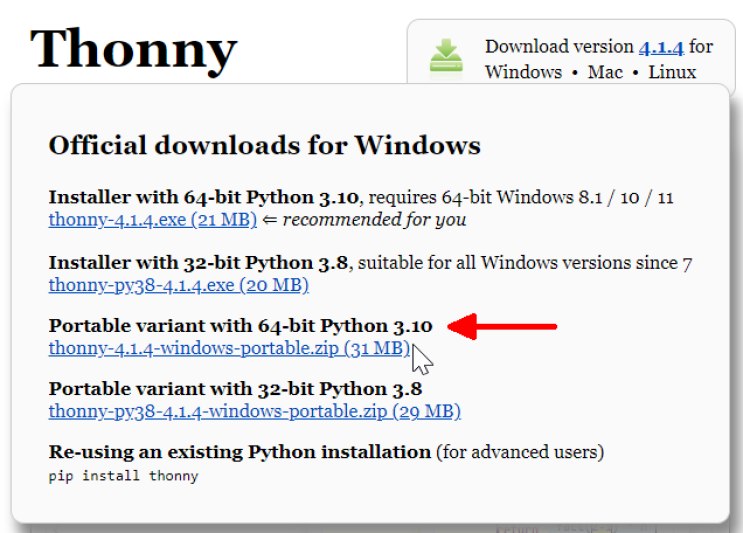Download thonny-4.1.4-windows-portable.zip (31 MB)
This screenshot has width=743, height=533.
[229, 349]
